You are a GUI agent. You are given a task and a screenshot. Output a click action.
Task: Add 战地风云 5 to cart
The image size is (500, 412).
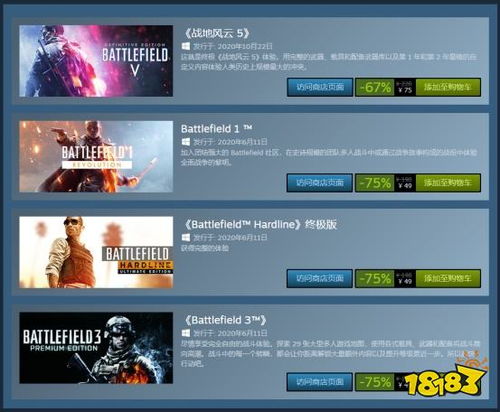click(448, 87)
